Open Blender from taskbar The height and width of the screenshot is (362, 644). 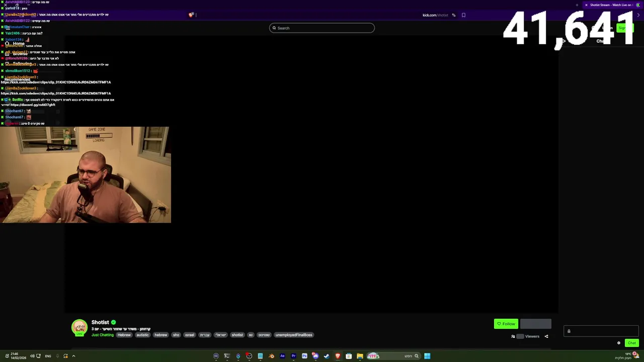[x=271, y=356]
